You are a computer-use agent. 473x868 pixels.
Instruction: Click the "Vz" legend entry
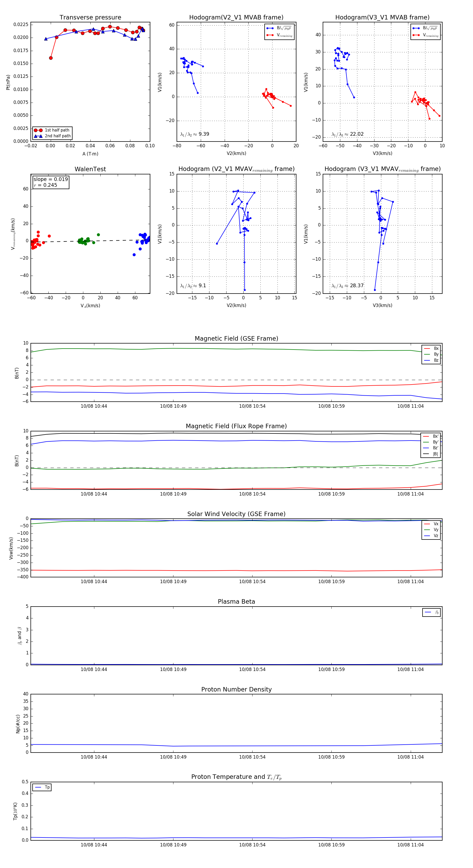click(431, 536)
